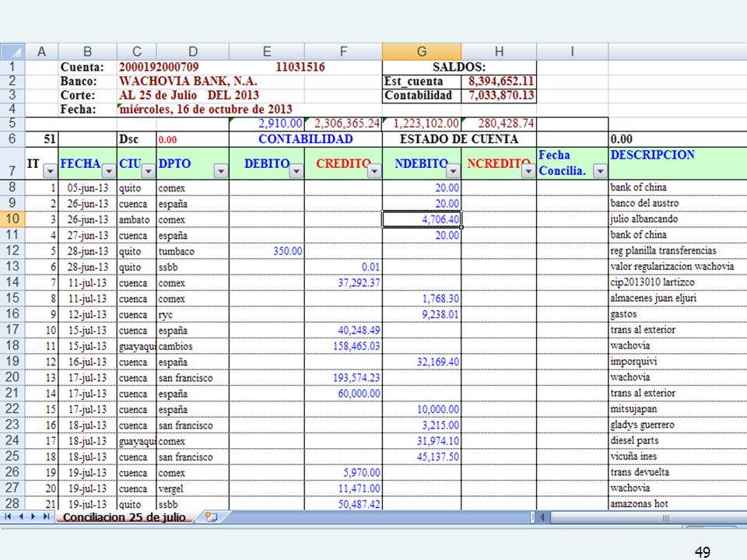Select column E header

click(267, 51)
